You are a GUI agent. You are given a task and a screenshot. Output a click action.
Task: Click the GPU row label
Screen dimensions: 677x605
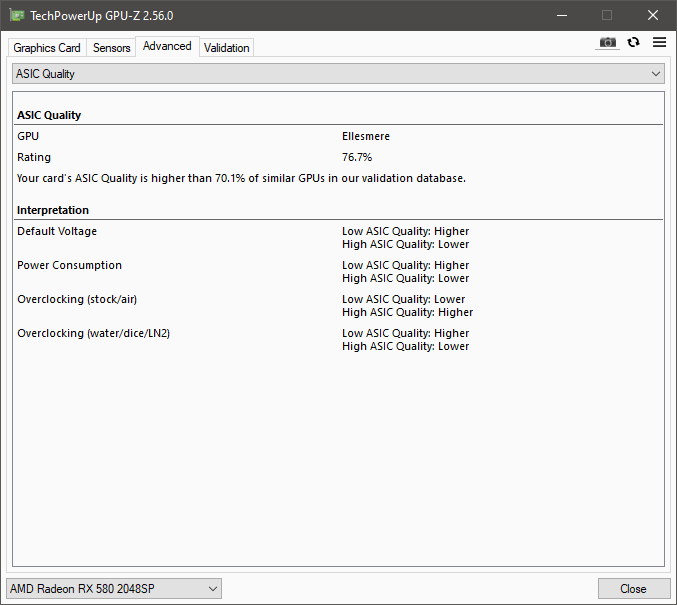28,136
